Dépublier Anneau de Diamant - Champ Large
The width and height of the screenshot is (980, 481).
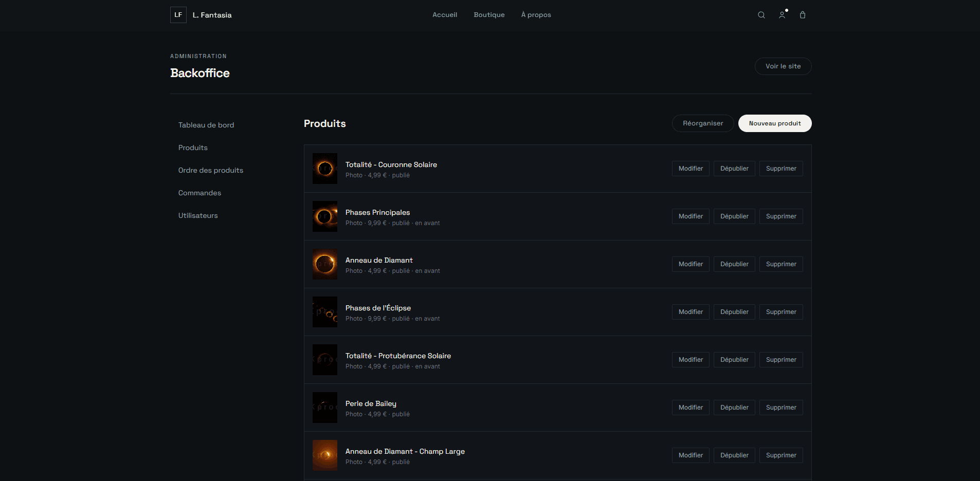pos(734,455)
